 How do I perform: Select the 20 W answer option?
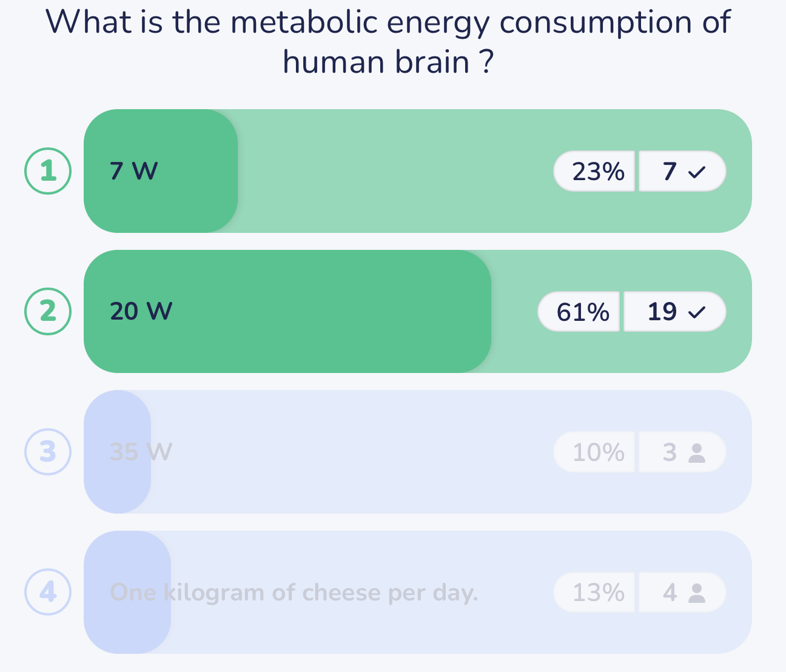coord(141,311)
